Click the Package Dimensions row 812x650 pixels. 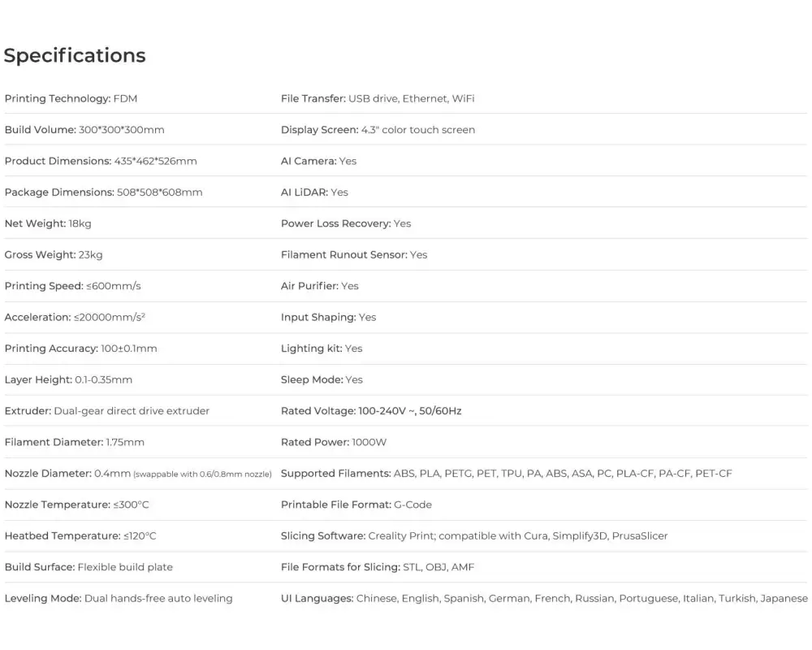point(104,193)
